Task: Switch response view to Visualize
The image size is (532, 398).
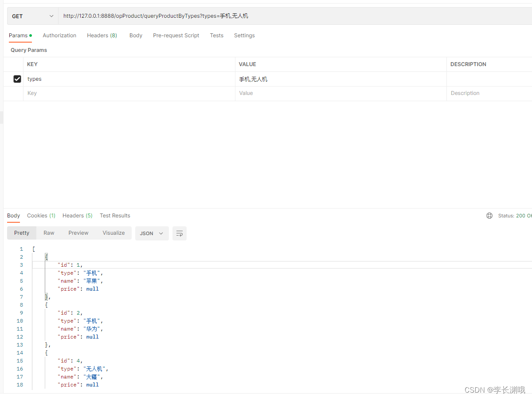Action: click(113, 233)
